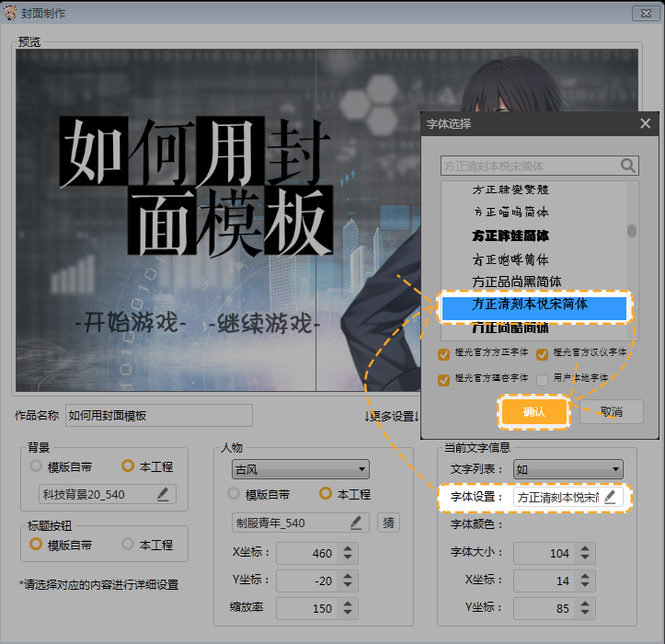Toggle 橙光官方汉仪字体 checkbox

[543, 353]
